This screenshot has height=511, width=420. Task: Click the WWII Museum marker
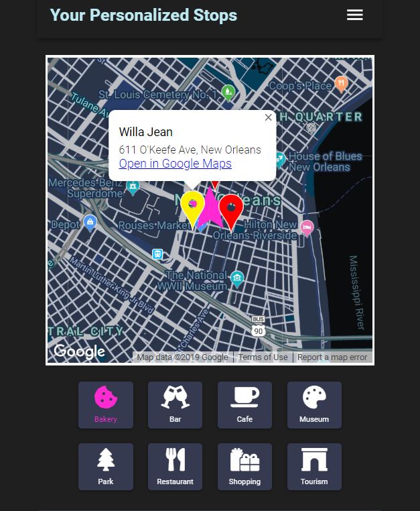[x=237, y=279]
